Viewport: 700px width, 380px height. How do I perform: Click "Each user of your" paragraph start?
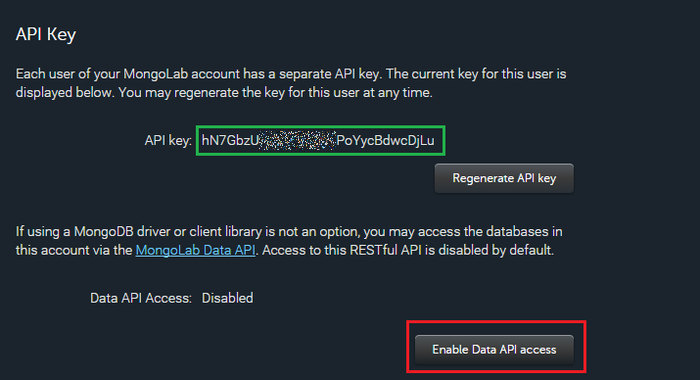click(x=67, y=74)
